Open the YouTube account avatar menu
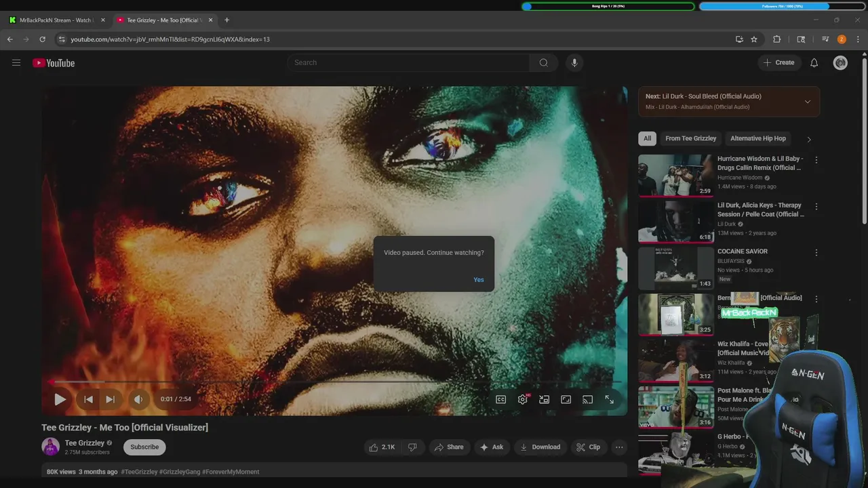 pyautogui.click(x=840, y=63)
